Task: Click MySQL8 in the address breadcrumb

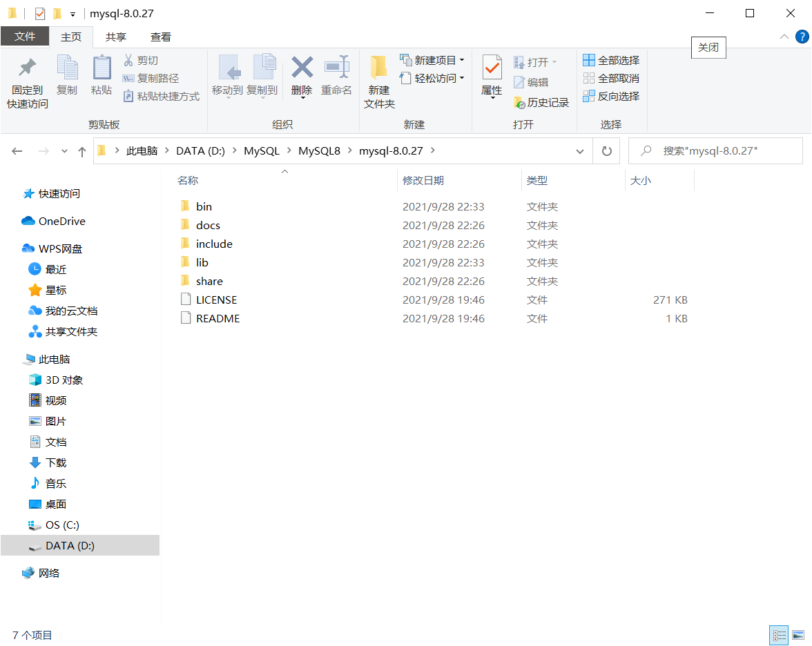Action: tap(319, 150)
